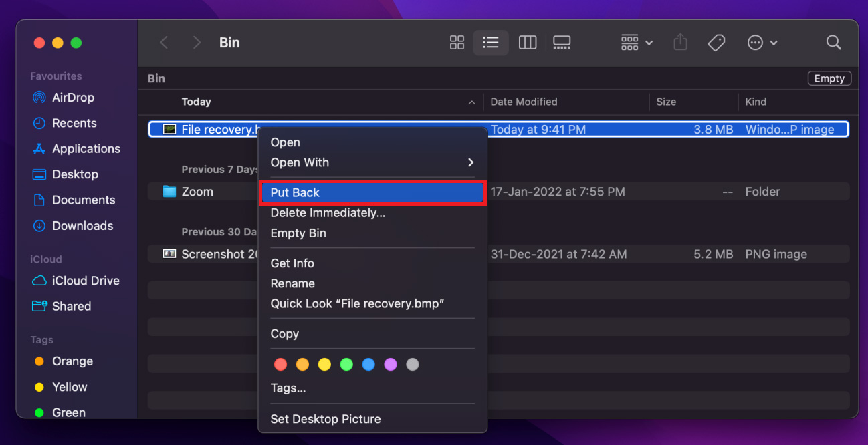
Task: Sort files by the Date Modified header
Action: (x=525, y=102)
